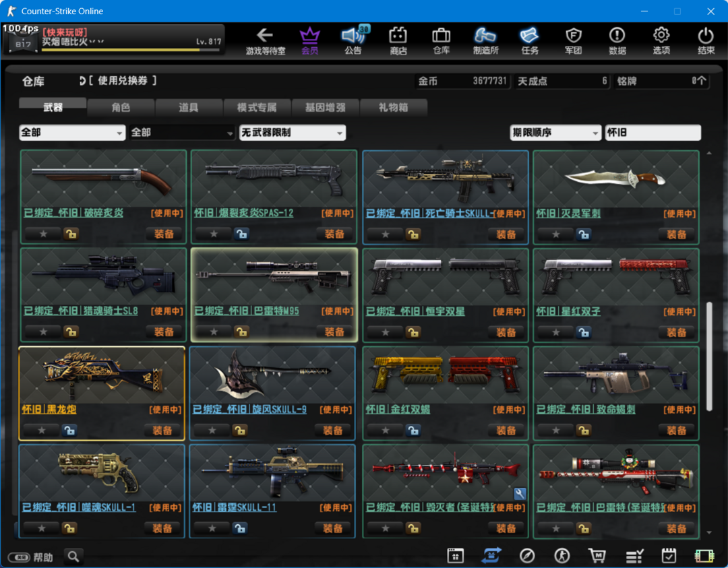Open the 无武器限制 dropdown

click(292, 133)
